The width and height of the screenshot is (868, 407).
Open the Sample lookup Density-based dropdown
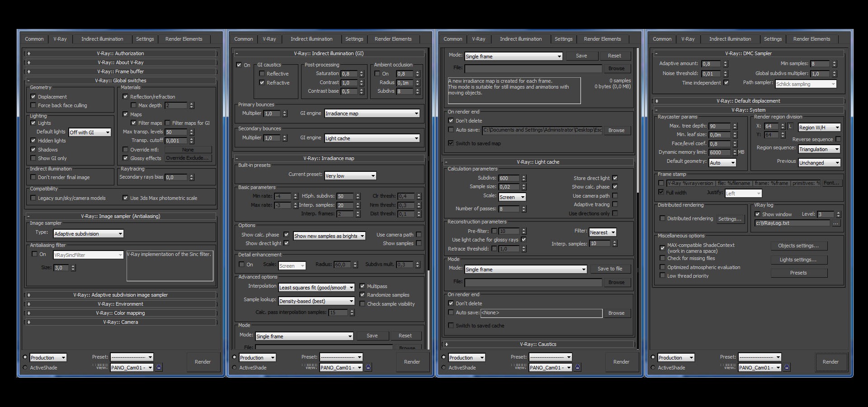316,301
